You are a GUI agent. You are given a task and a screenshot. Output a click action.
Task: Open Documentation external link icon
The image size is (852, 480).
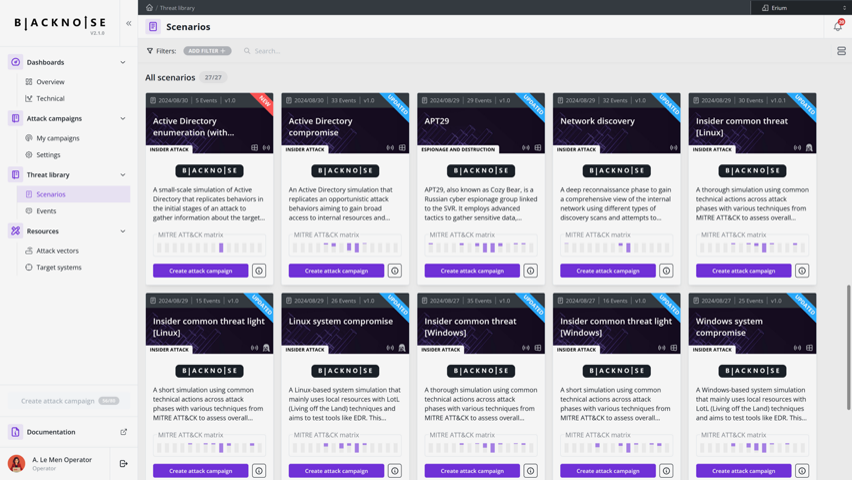click(123, 432)
